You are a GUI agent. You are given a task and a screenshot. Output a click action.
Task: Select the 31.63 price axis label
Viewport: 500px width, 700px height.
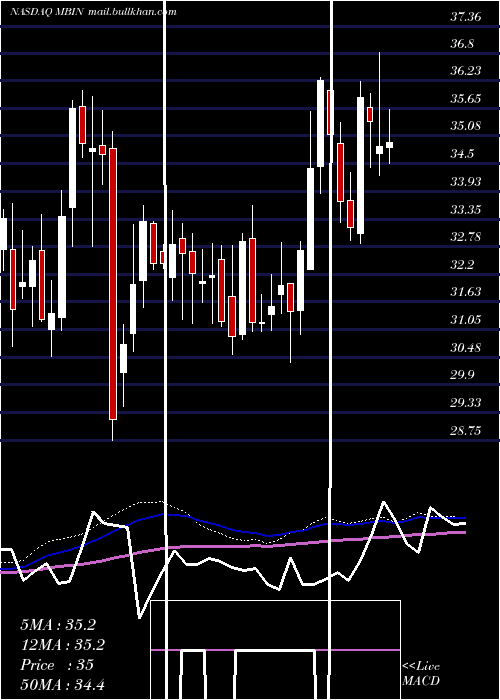pos(466,292)
